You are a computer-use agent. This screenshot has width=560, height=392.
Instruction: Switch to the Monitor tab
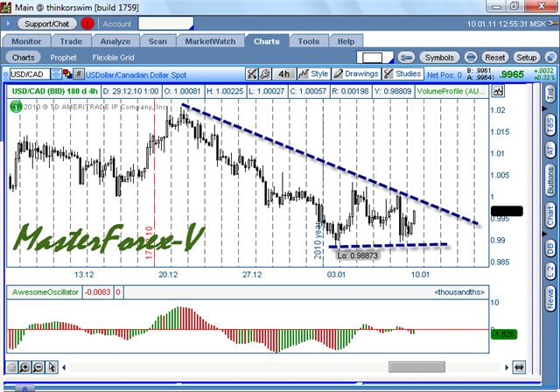[26, 41]
